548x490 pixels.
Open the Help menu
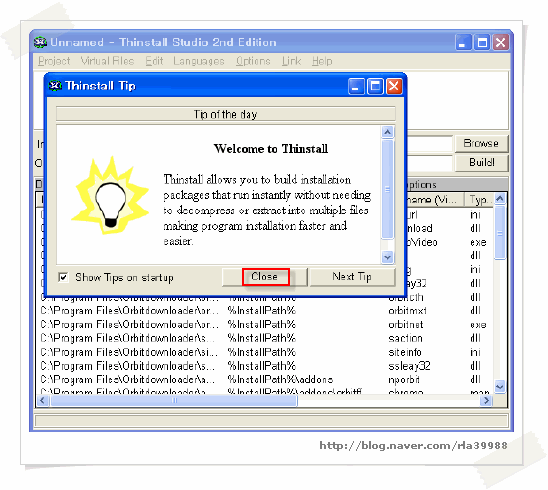[322, 61]
